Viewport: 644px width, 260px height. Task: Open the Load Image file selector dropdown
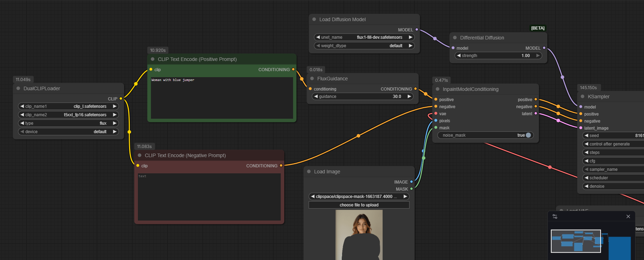[x=359, y=197]
